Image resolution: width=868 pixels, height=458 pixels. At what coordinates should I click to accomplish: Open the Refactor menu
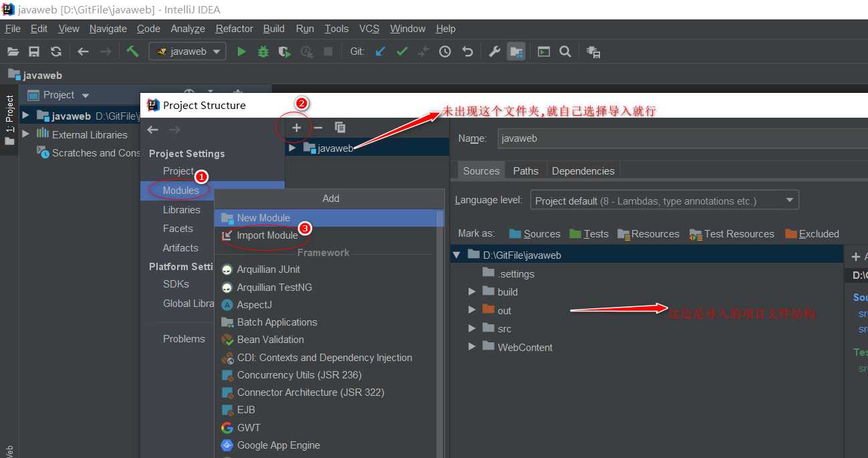[x=235, y=29]
